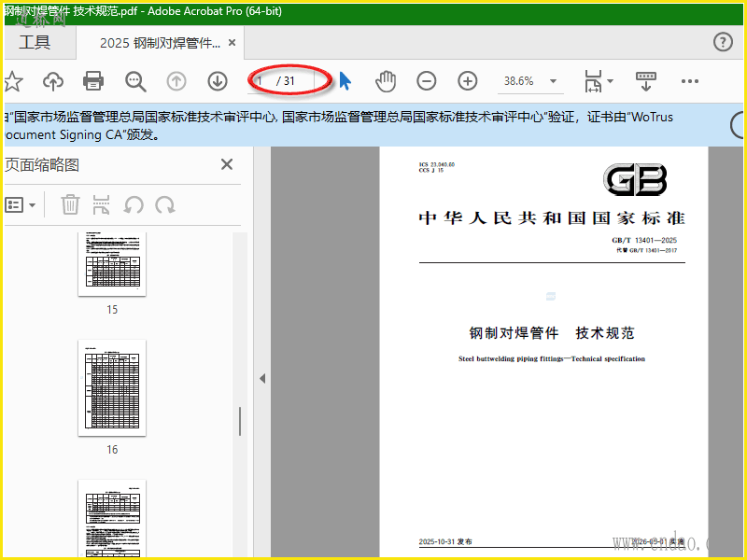Click the 页面缩略图 panel title
This screenshot has width=747, height=560.
tap(42, 165)
